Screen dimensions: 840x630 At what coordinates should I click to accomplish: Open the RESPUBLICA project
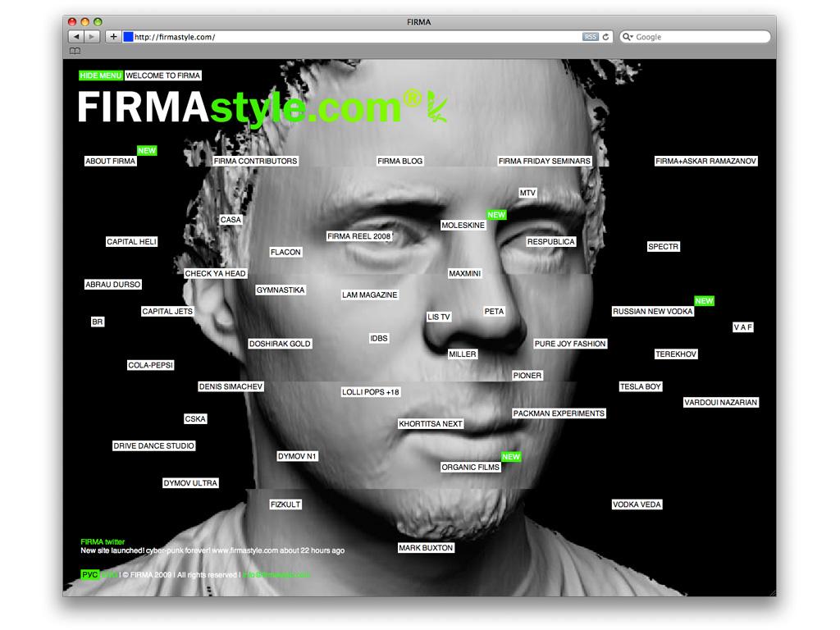click(550, 242)
